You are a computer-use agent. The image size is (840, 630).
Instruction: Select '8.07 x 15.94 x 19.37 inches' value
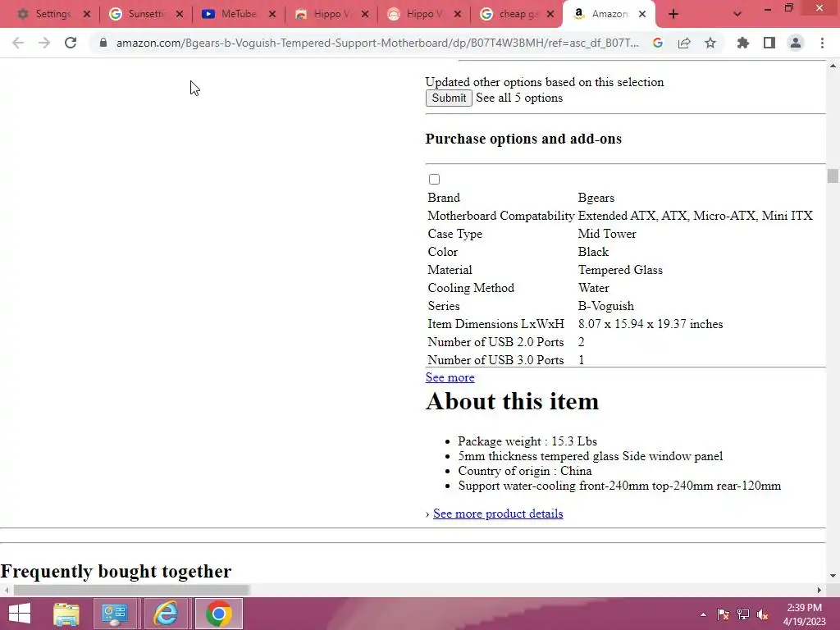pyautogui.click(x=651, y=324)
